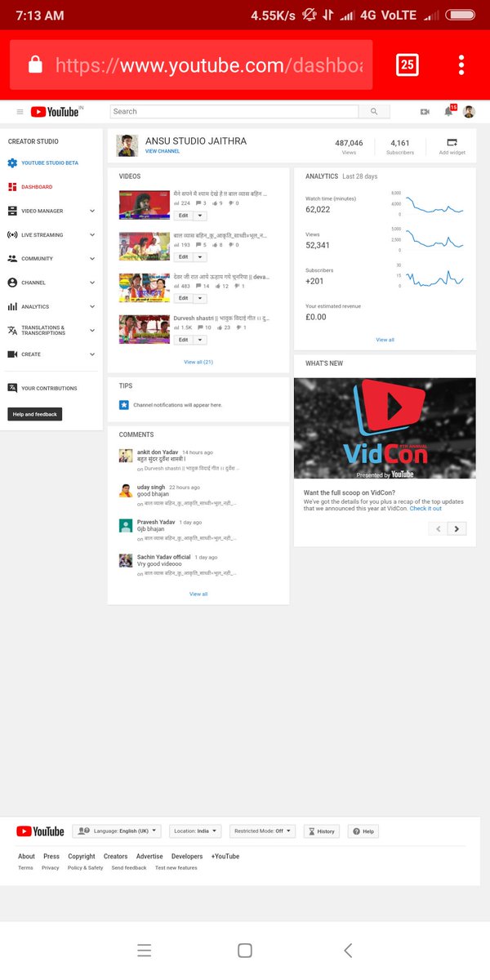The image size is (490, 980).
Task: Click the Create camera icon in sidebar
Action: pyautogui.click(x=12, y=354)
